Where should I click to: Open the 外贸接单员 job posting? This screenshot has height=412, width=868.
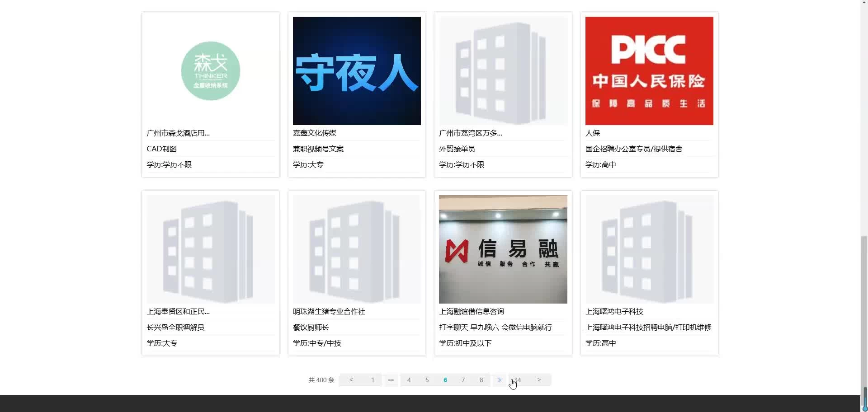tap(457, 149)
